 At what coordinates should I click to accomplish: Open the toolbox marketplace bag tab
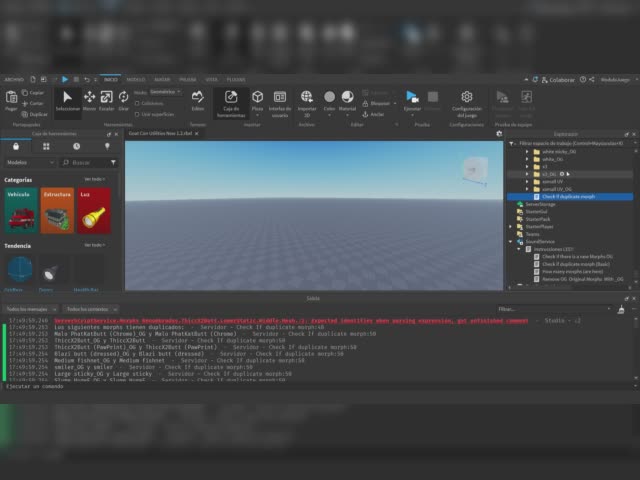(16, 147)
